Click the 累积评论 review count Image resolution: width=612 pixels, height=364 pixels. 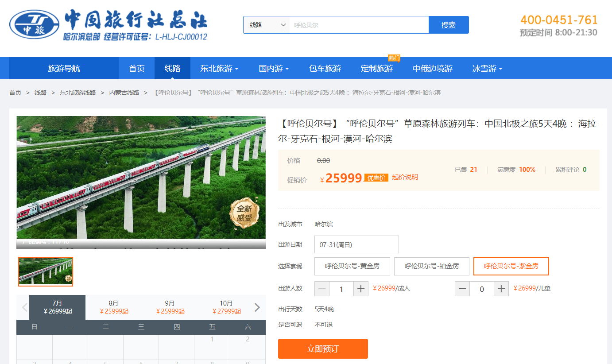click(x=571, y=170)
